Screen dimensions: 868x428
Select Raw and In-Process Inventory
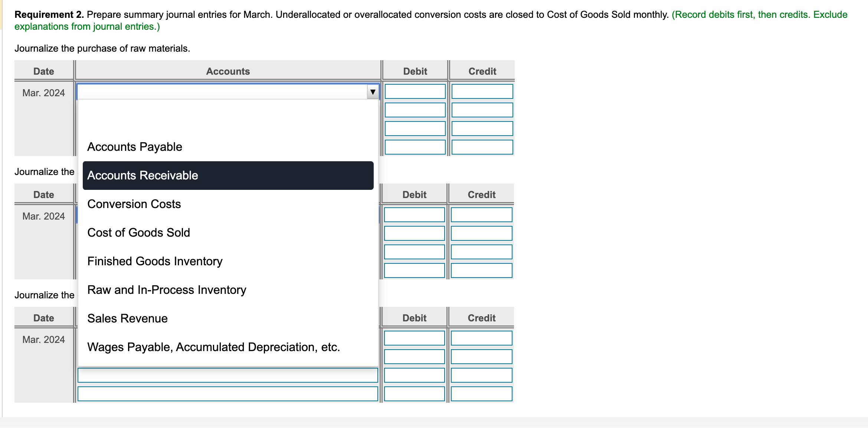point(167,290)
